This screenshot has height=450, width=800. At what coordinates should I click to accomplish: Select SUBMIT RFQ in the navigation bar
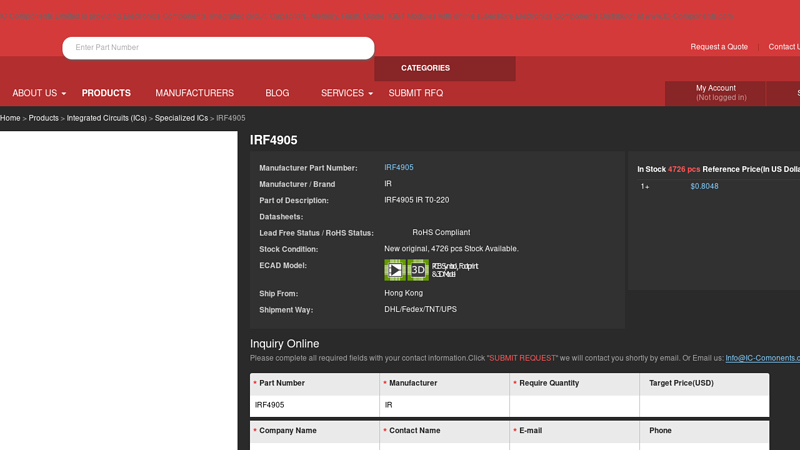pos(415,93)
